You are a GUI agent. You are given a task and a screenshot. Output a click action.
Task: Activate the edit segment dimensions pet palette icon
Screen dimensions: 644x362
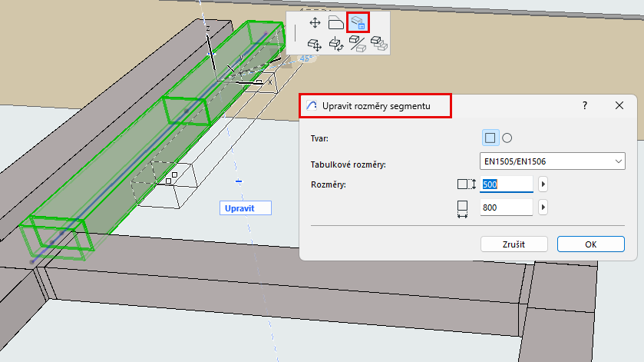(358, 22)
